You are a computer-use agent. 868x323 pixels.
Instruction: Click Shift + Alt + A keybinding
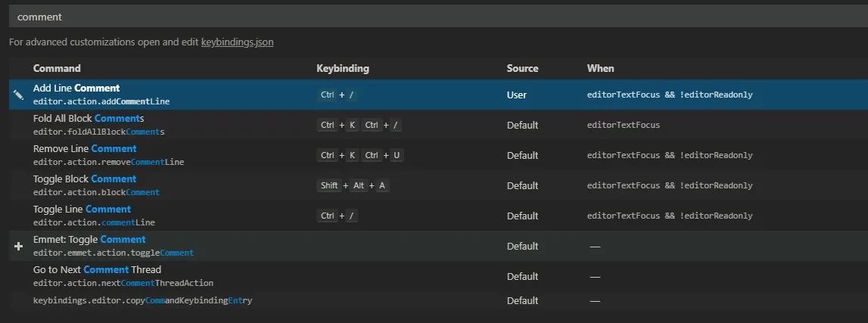[353, 185]
